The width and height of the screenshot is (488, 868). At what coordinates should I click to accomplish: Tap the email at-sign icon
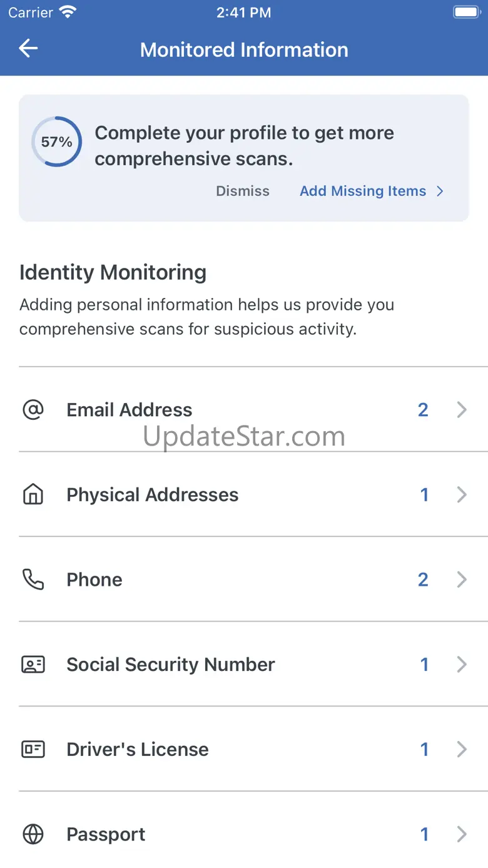tap(33, 410)
